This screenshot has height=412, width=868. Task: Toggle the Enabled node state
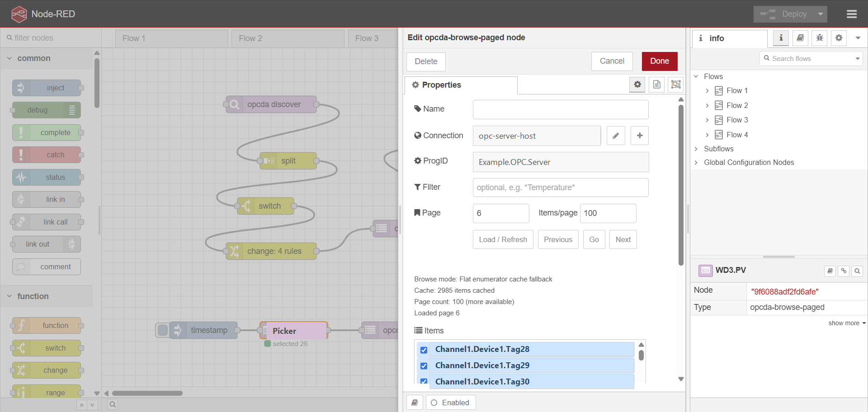(x=451, y=403)
